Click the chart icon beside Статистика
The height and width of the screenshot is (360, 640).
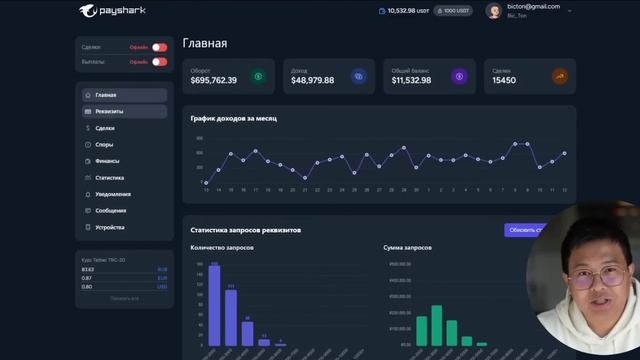coord(88,178)
